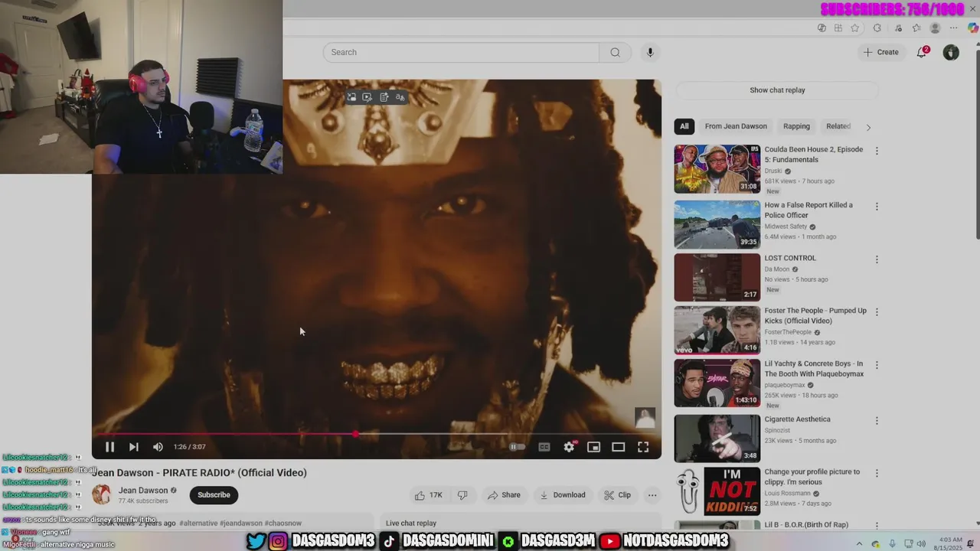Open browser profile avatar icon
This screenshot has width=980, height=551.
pyautogui.click(x=935, y=28)
